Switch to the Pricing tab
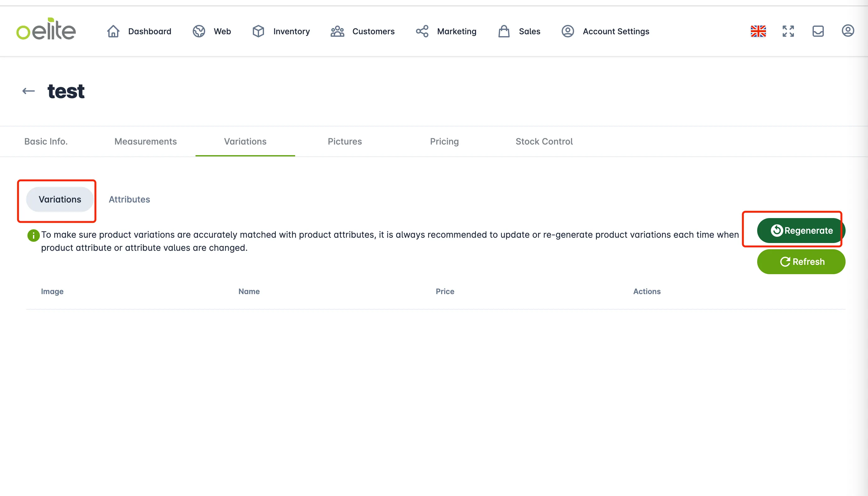The image size is (868, 496). 444,141
